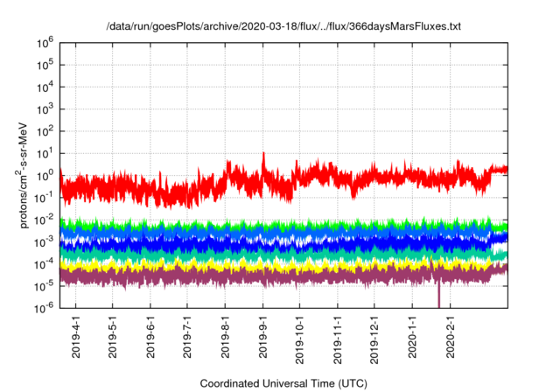This screenshot has width=560, height=392.
Task: Select the 2019-8-1 x-axis label
Action: [x=226, y=338]
